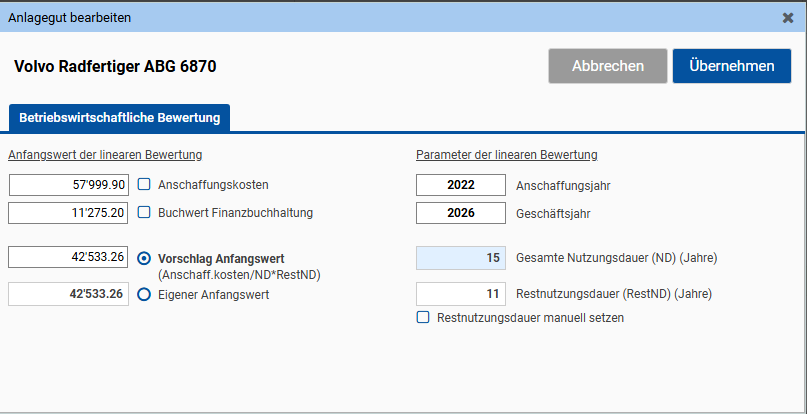The height and width of the screenshot is (414, 807).
Task: Enable Restnutzungsdauer manuell setzen checkbox
Action: (x=423, y=317)
